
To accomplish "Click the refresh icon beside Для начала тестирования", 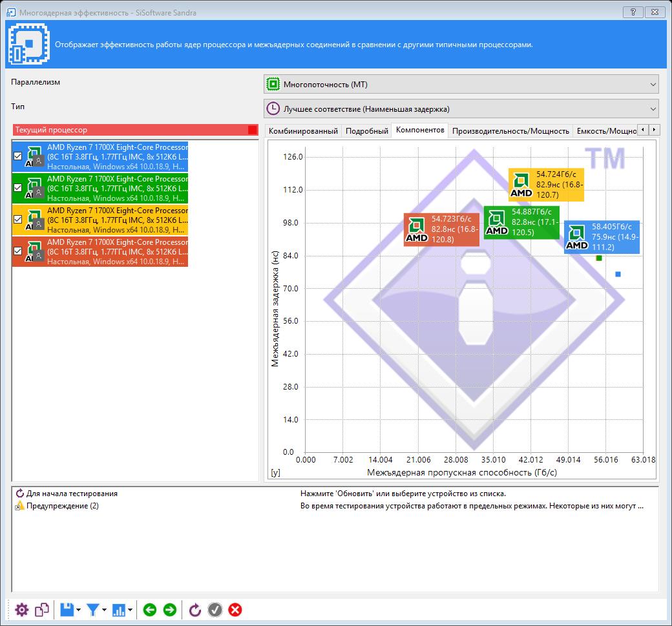I will click(20, 493).
